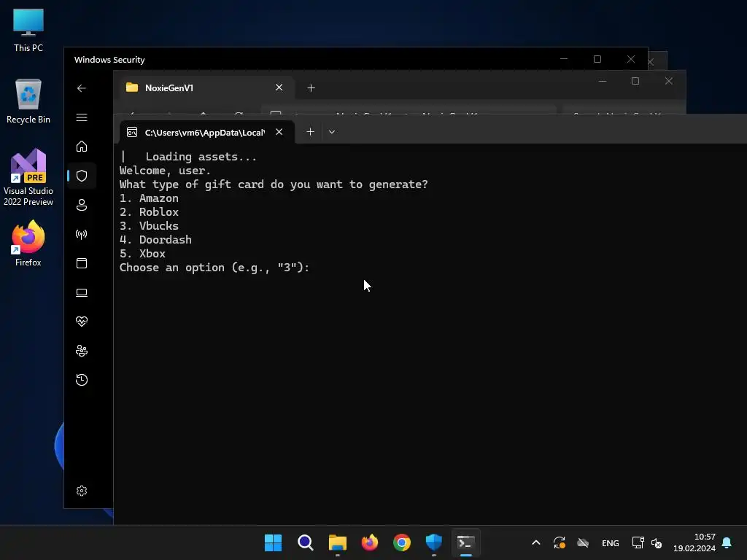Open Windows Security from the taskbar
This screenshot has width=747, height=560.
tap(434, 542)
